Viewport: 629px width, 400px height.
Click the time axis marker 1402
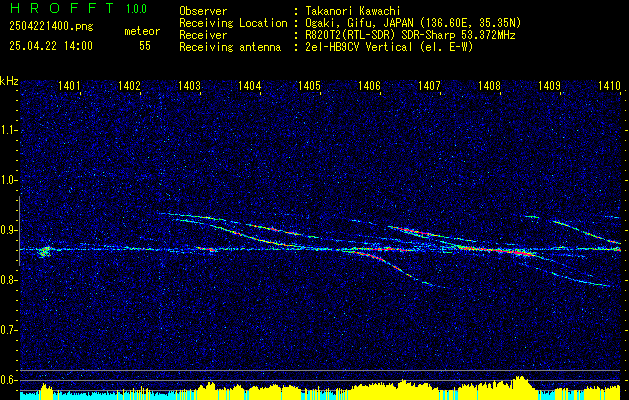coord(130,85)
